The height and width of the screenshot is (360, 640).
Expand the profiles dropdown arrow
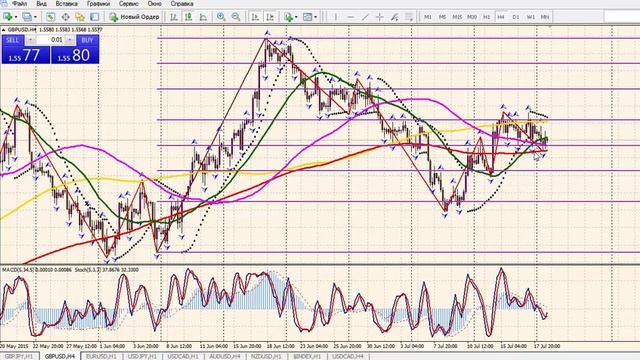coord(35,17)
